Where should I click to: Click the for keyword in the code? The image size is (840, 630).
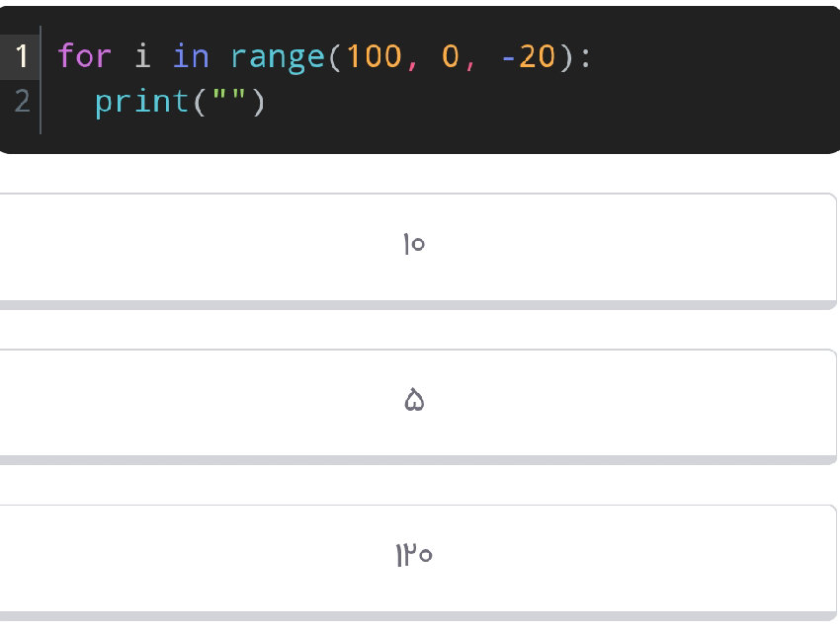coord(84,56)
